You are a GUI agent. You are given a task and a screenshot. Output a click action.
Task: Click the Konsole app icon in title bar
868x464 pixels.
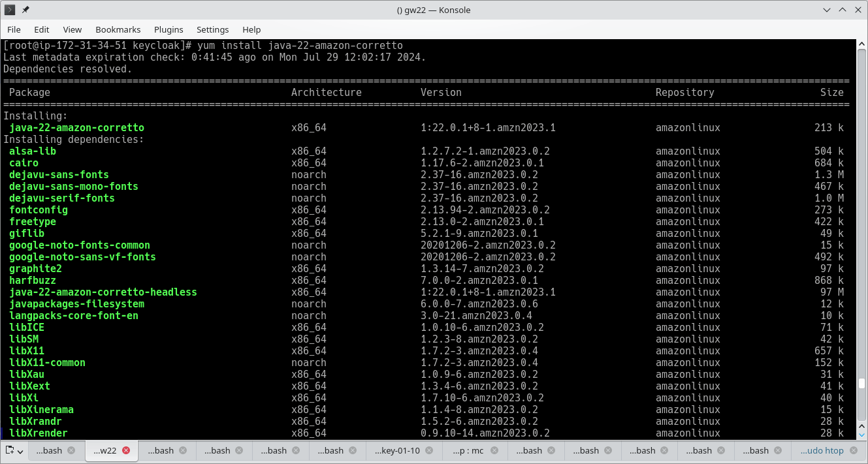coord(10,10)
